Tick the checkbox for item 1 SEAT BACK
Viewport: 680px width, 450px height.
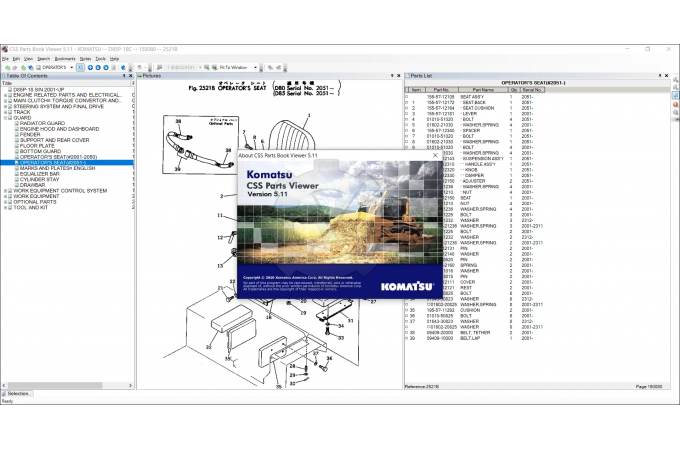point(406,103)
